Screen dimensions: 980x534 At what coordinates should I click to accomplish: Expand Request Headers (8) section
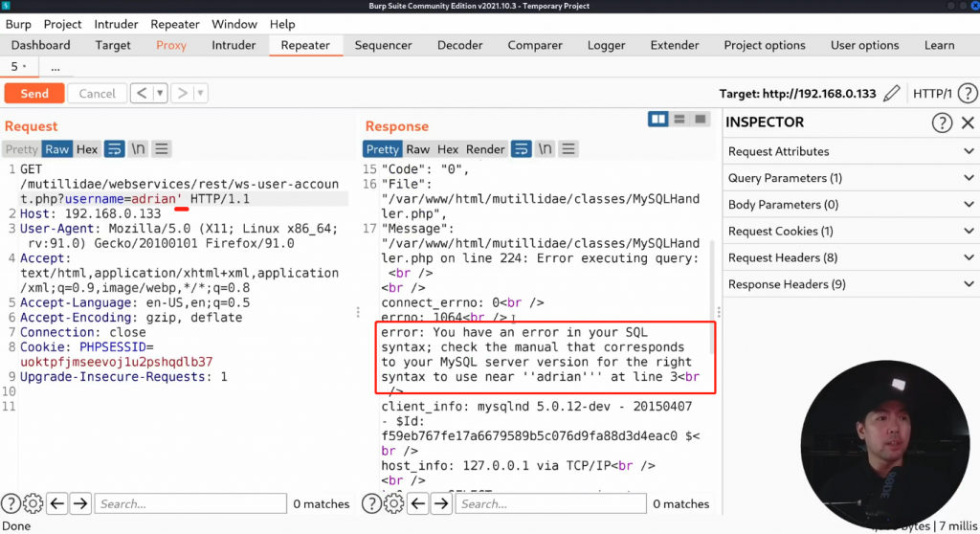pyautogui.click(x=851, y=257)
